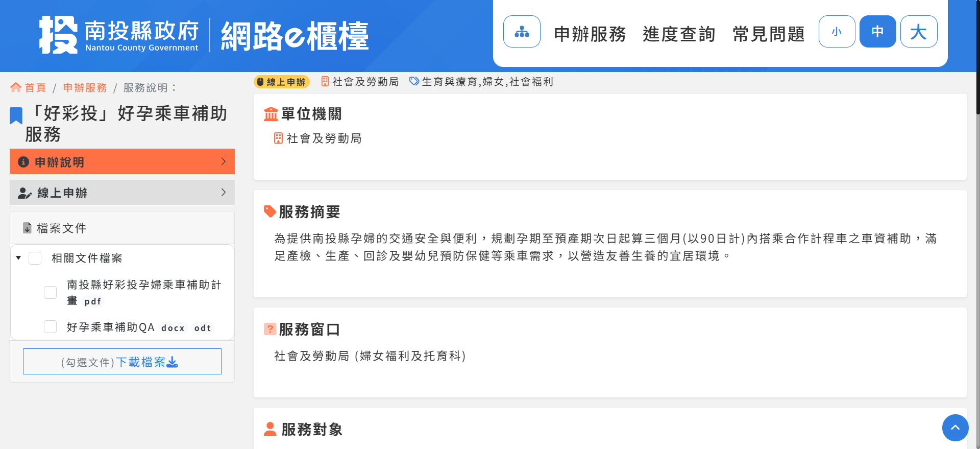Image resolution: width=980 pixels, height=449 pixels.
Task: Click the home icon in breadcrumb
Action: tap(16, 87)
